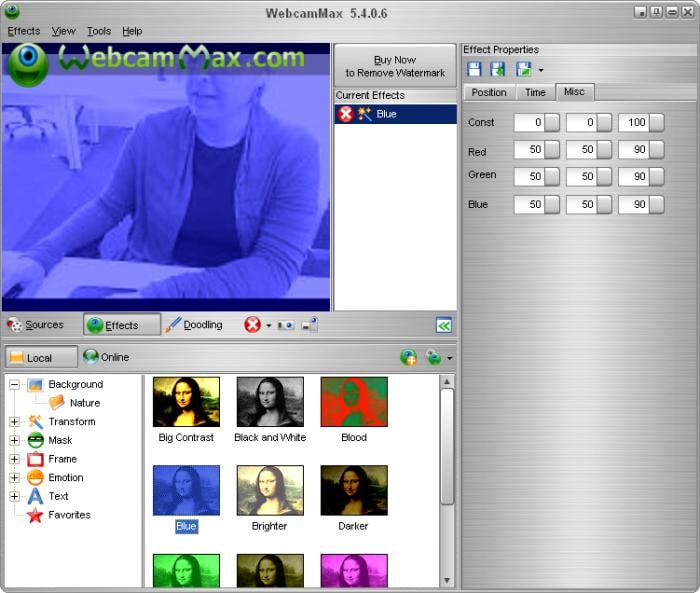Expand the Transform tree node

pyautogui.click(x=14, y=422)
